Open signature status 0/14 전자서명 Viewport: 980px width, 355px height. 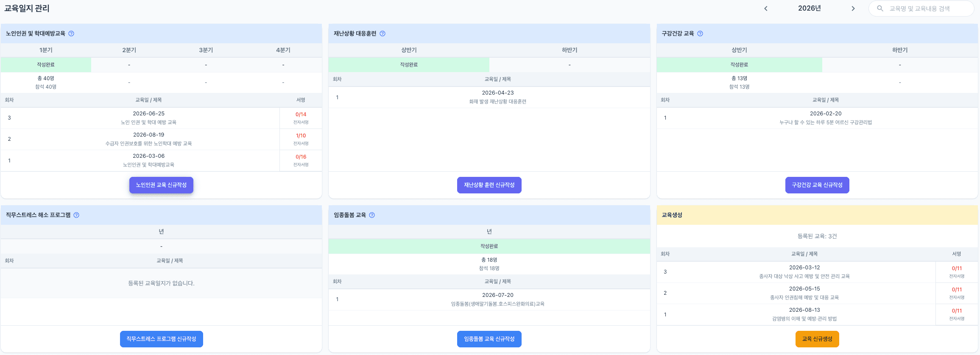click(x=301, y=118)
